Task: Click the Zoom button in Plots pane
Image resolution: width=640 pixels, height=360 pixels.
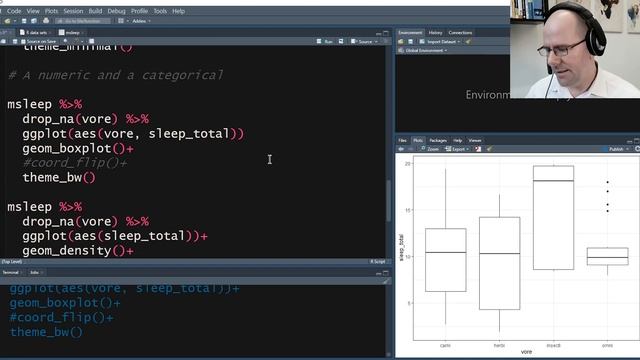Action: 430,149
